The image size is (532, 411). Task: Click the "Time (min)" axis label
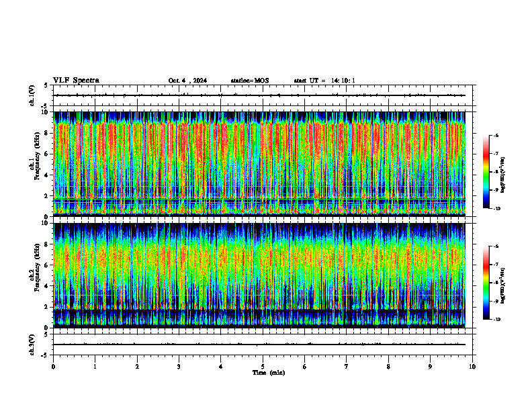click(269, 373)
